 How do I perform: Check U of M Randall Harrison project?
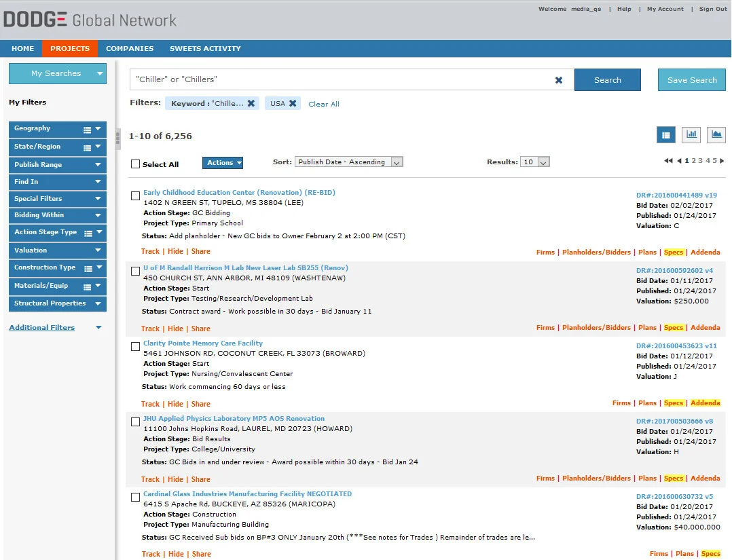point(135,271)
